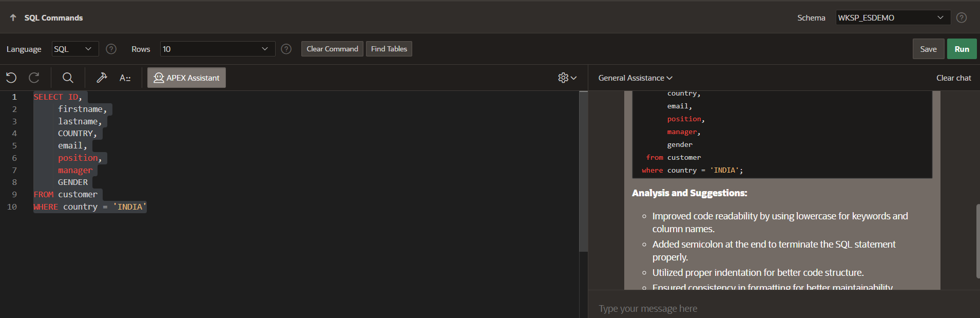The width and height of the screenshot is (980, 318).
Task: Open the editor settings gear menu
Action: (x=567, y=78)
